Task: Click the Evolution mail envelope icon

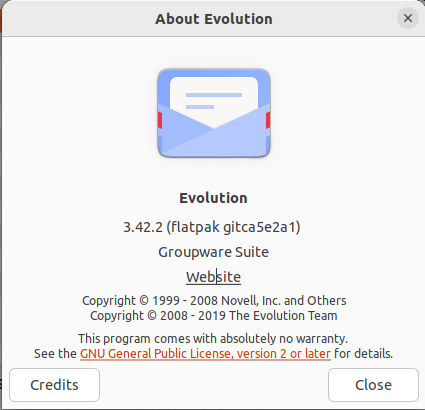Action: [x=214, y=113]
